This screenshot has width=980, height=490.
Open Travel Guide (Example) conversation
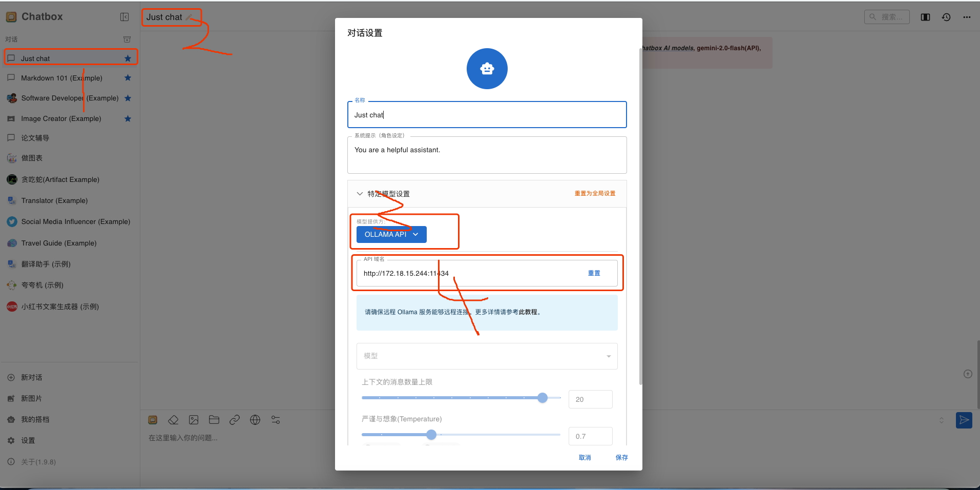(71, 243)
